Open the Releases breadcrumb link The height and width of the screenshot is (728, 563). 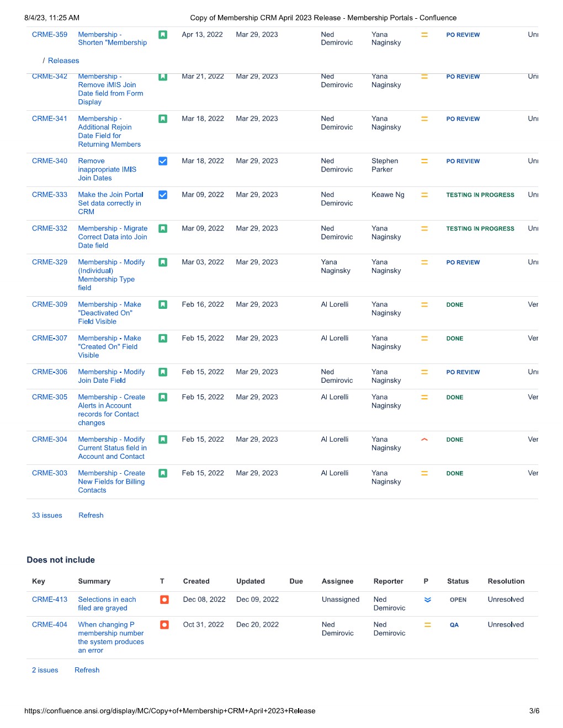click(63, 61)
